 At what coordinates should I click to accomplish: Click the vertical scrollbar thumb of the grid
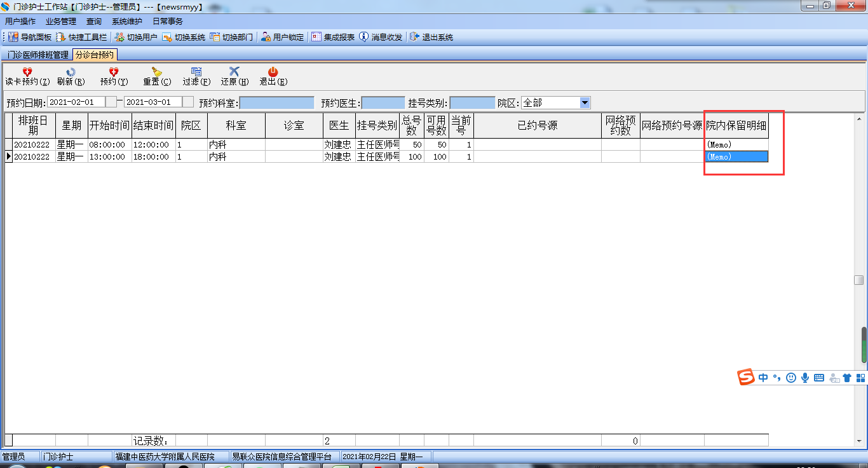[858, 280]
